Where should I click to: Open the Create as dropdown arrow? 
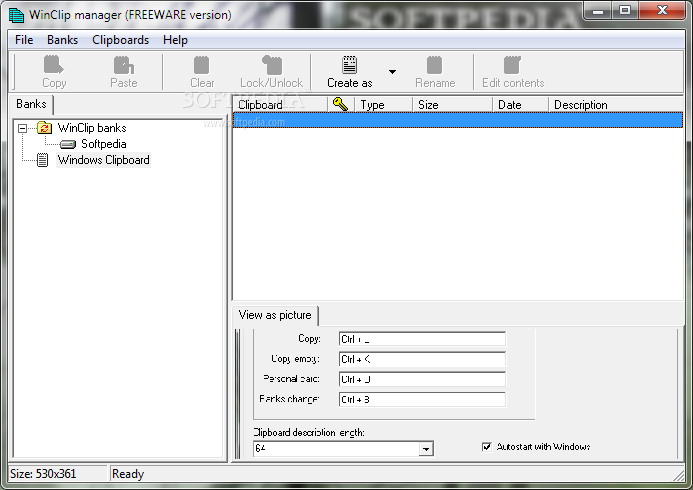point(392,72)
